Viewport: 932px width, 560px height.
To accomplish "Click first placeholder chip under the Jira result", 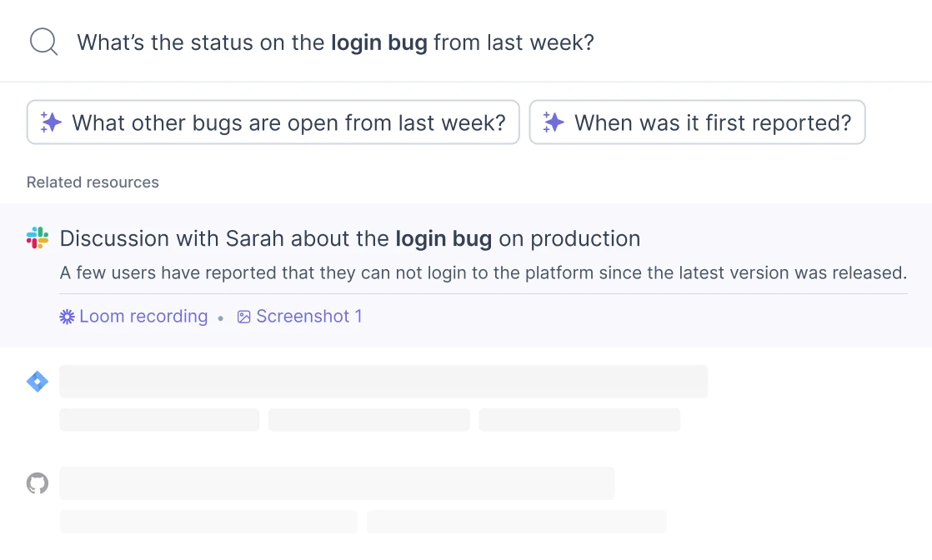I will (x=159, y=420).
